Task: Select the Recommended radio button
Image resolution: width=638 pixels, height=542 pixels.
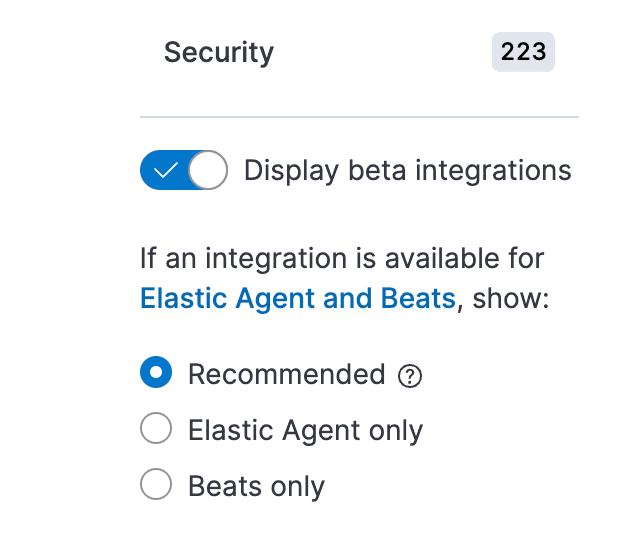Action: [x=156, y=374]
